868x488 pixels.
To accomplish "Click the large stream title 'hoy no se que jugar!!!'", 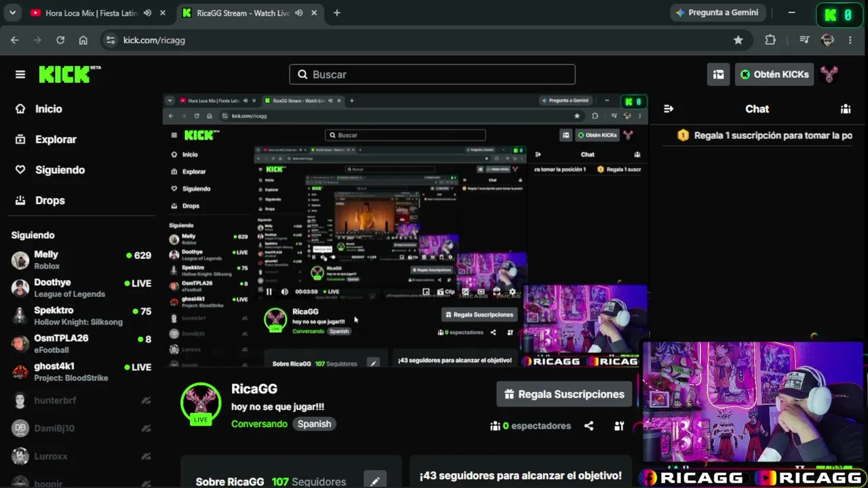I will tap(278, 407).
